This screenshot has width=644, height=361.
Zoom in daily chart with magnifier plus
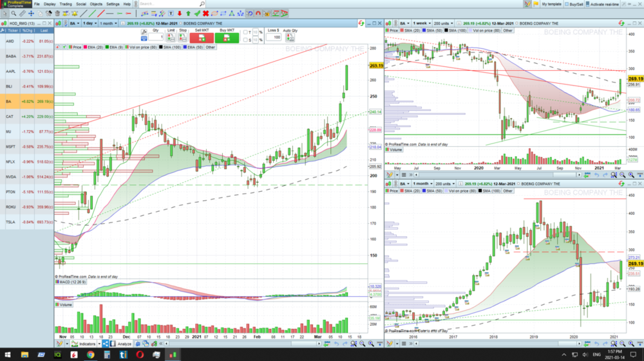(x=371, y=344)
